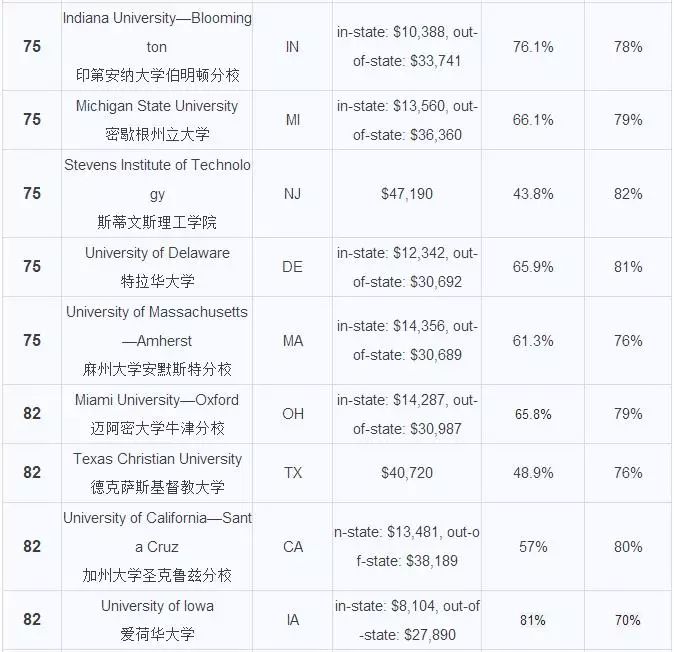Screen dimensions: 674x652
Task: Select the Michigan State tuition cell
Action: point(407,120)
